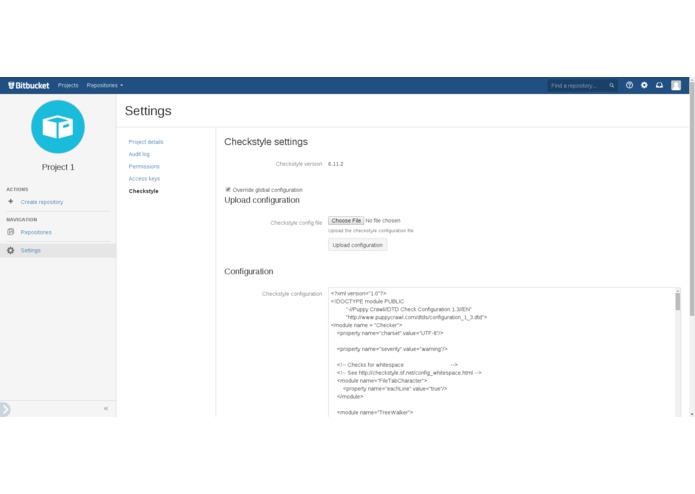This screenshot has height=494, width=695.
Task: Click the 'Upload the checkstyle configuration file' hint
Action: 371,231
